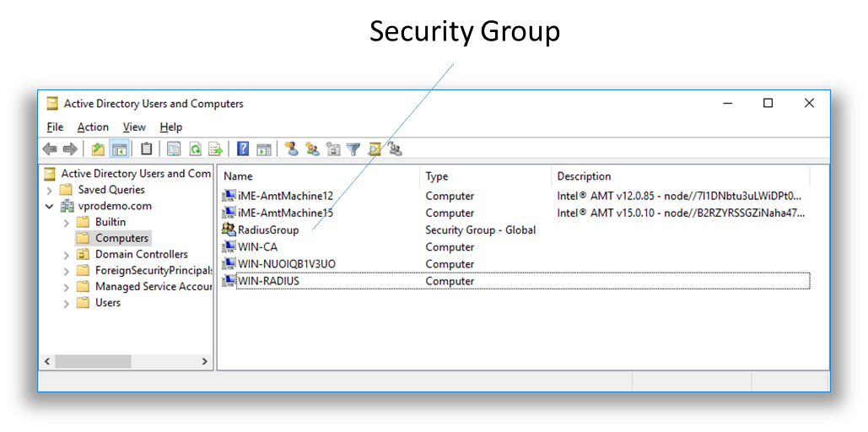Click the Back arrow in toolbar
The image size is (868, 432).
tap(50, 149)
